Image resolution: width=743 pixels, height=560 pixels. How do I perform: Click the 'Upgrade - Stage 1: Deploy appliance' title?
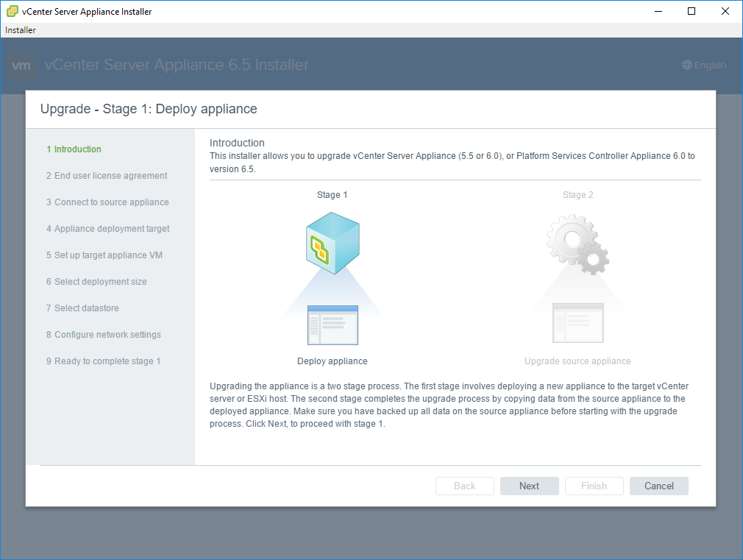pyautogui.click(x=149, y=109)
